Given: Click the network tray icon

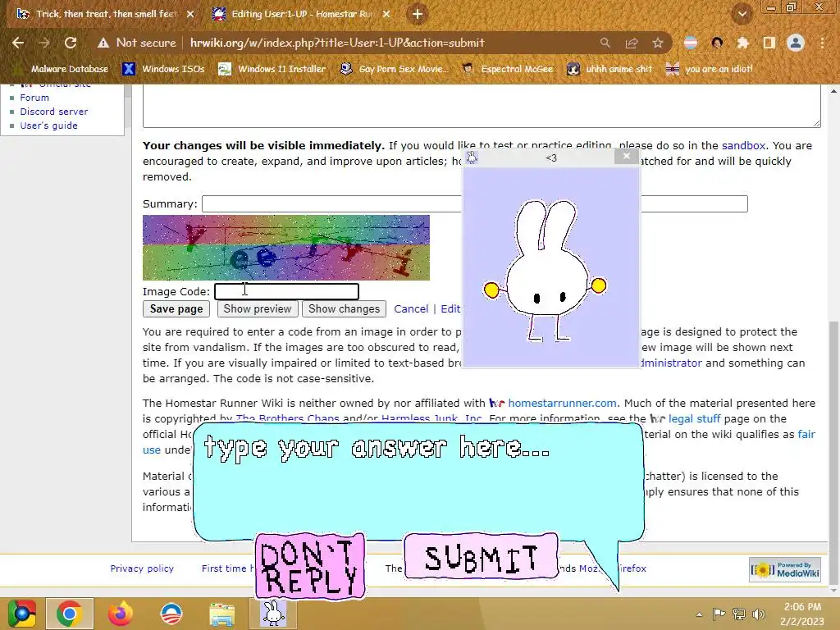Looking at the screenshot, I should tap(739, 614).
